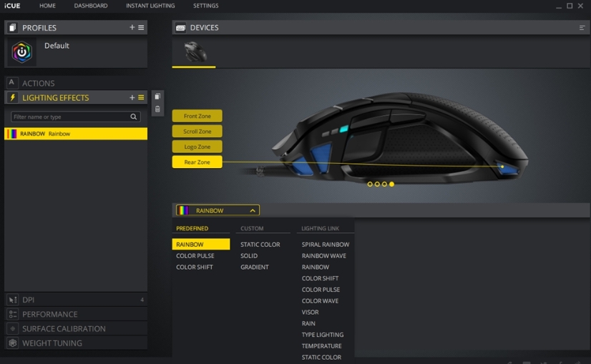Click the blue front LED on mouse
Screen dimensions: 591x364
(x=302, y=166)
